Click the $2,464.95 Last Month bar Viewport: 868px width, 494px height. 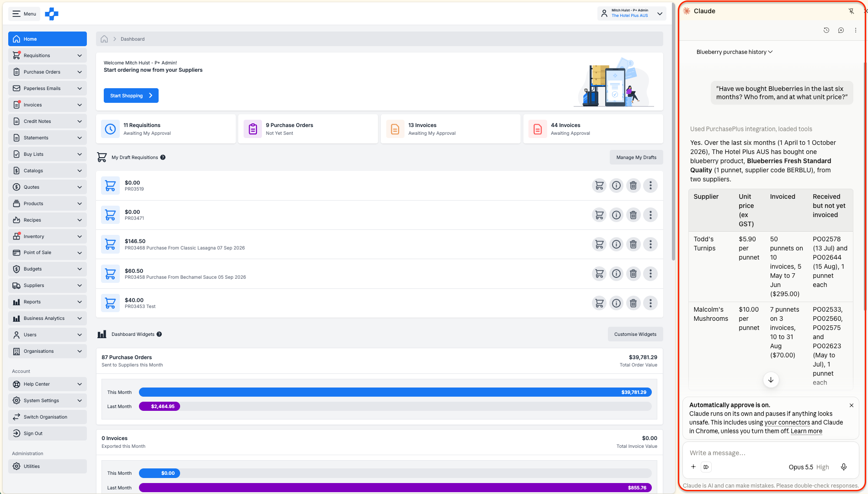pos(160,406)
